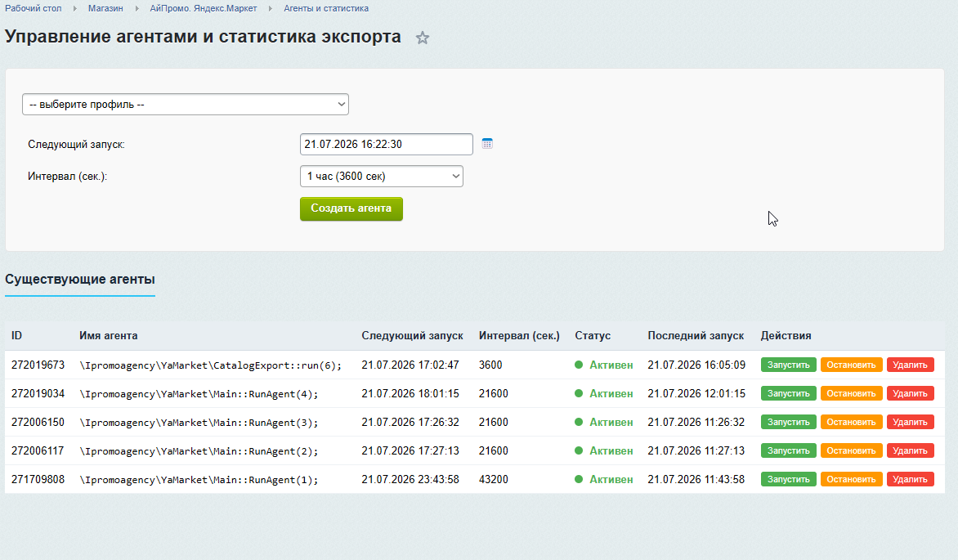Open the profile selection dropdown

185,105
